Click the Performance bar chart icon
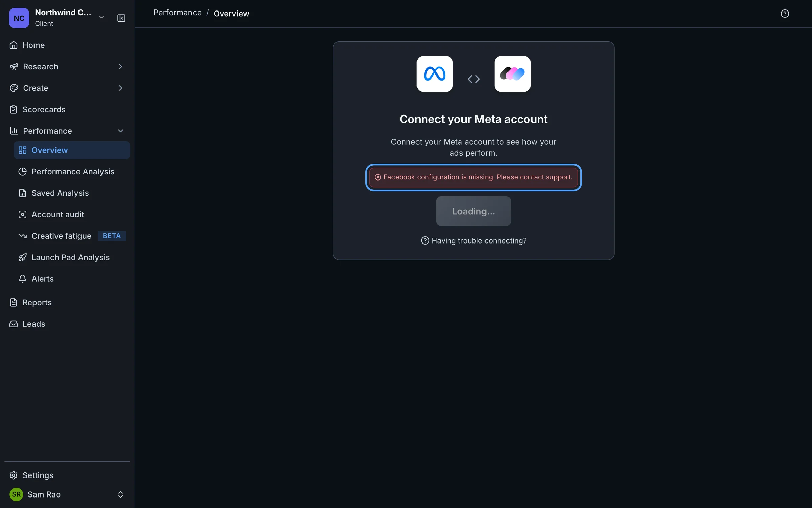 click(14, 131)
